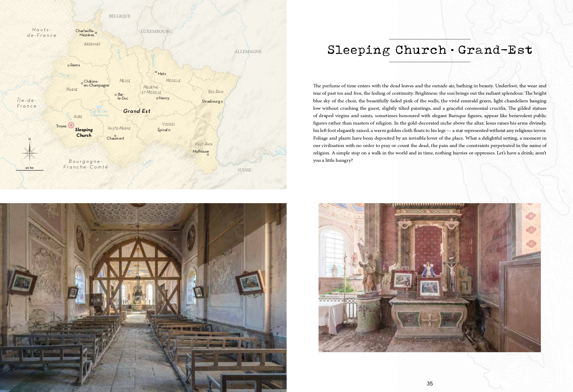Click the compass rose on the map
The image size is (573, 392).
point(30,153)
